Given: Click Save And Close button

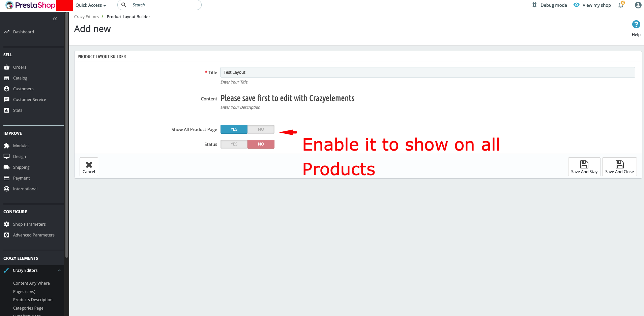Looking at the screenshot, I should (619, 167).
